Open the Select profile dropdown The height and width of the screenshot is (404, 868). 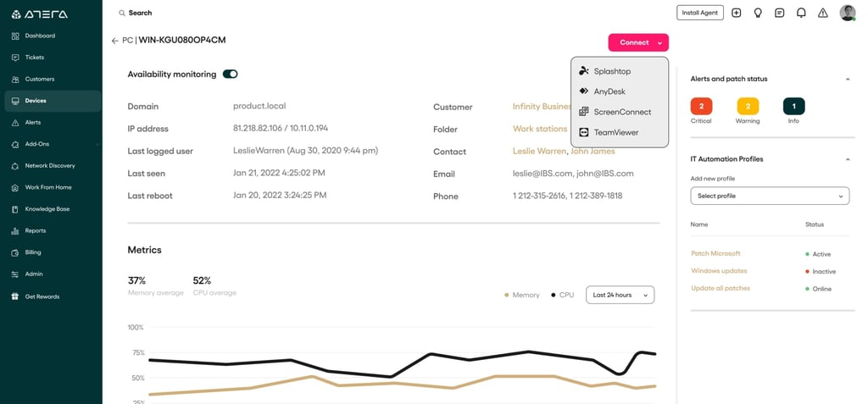[770, 196]
